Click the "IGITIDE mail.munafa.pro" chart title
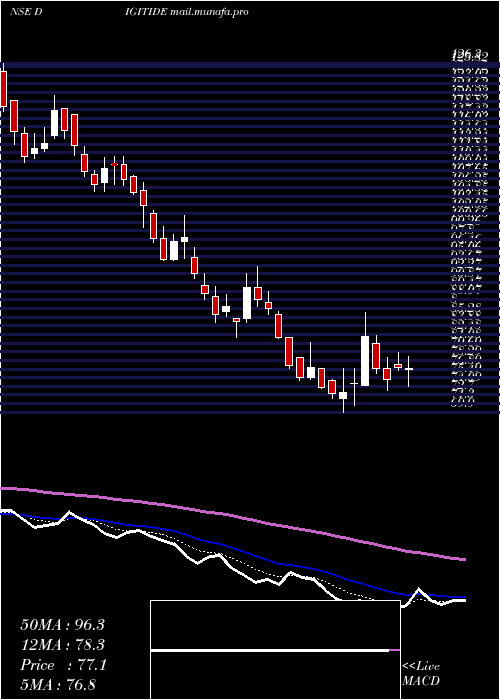 (187, 12)
